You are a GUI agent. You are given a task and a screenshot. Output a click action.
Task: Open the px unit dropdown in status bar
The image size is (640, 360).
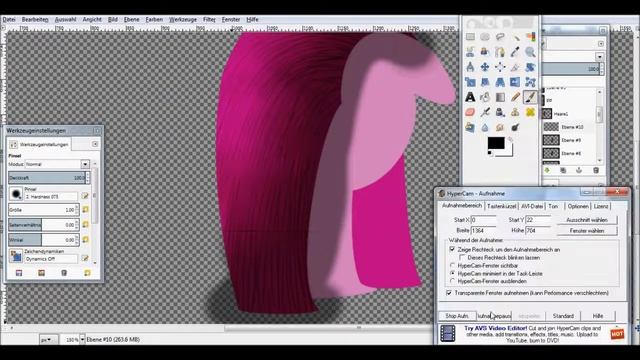tap(49, 340)
